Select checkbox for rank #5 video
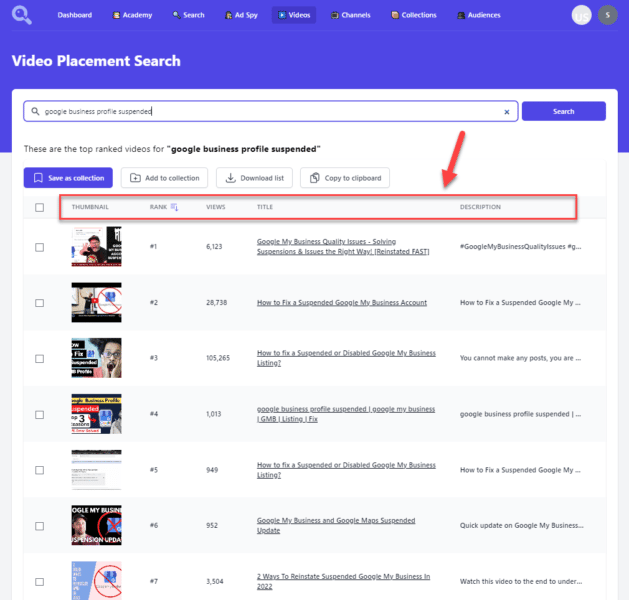 coord(40,469)
